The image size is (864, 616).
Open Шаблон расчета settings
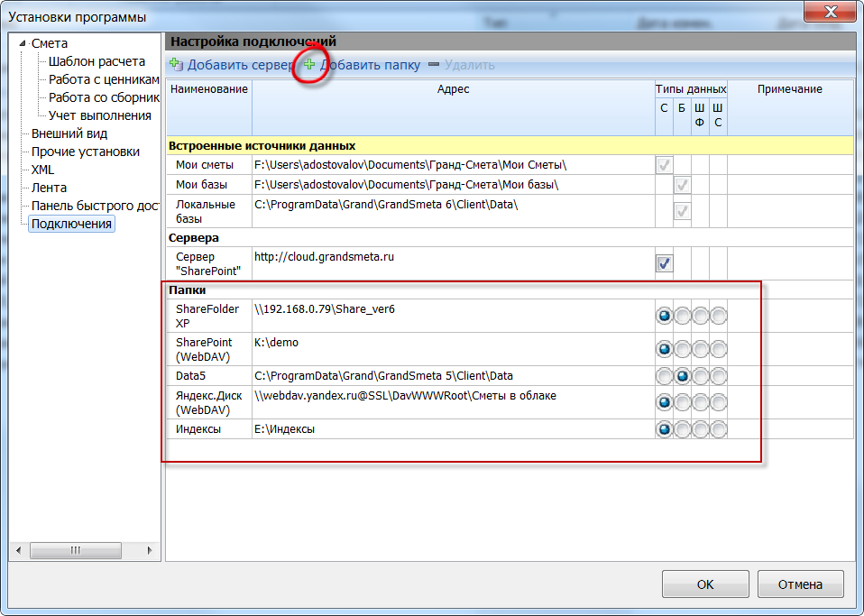point(97,61)
